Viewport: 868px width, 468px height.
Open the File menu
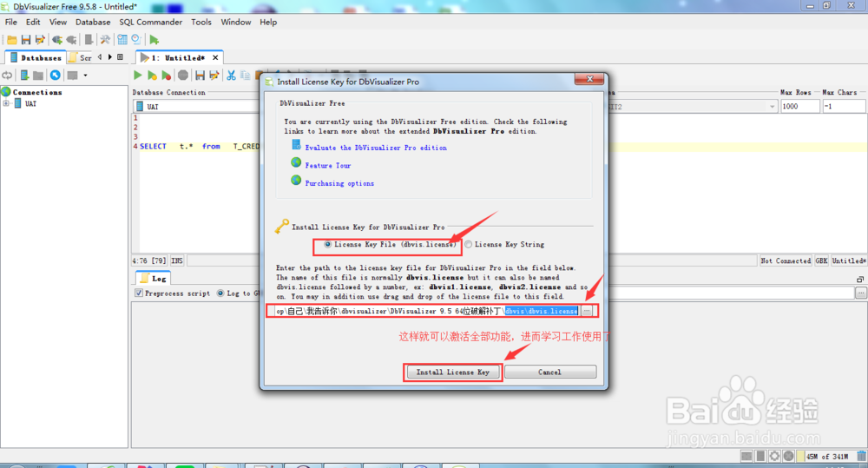click(x=11, y=23)
